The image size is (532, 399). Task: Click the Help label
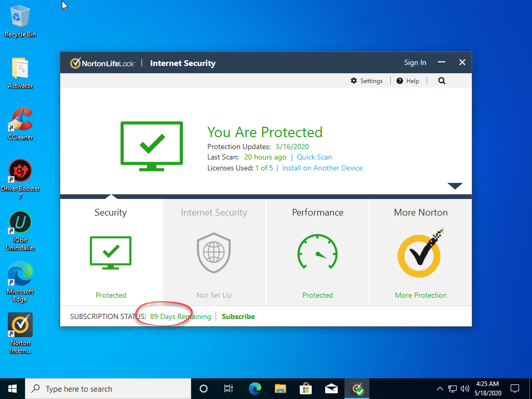click(x=413, y=81)
